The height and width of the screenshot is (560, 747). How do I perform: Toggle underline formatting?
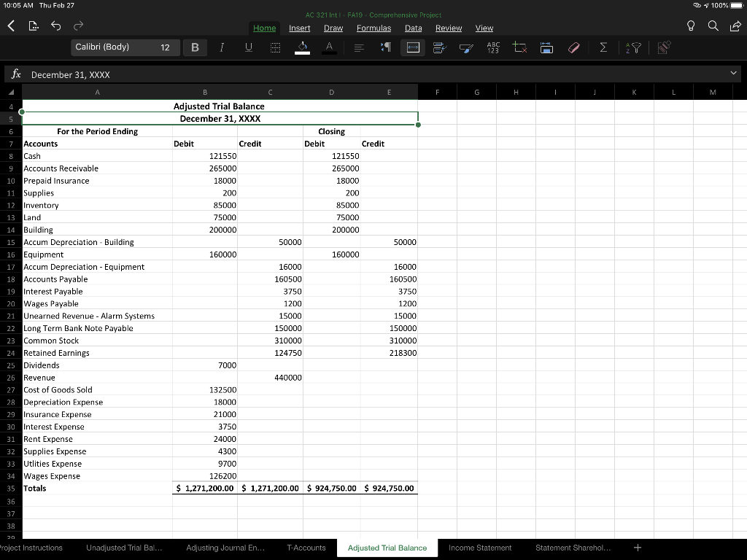(x=248, y=47)
